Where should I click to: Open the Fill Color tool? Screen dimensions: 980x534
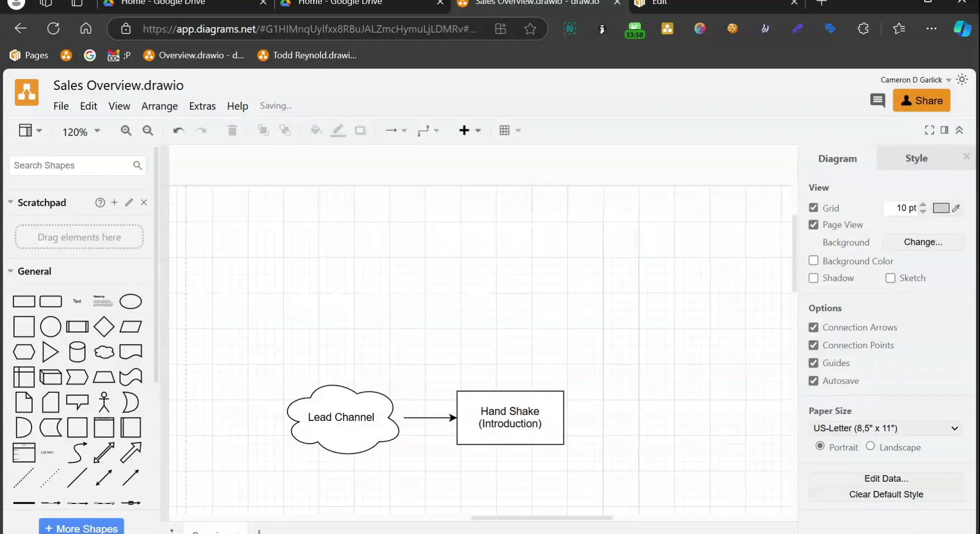pos(315,130)
